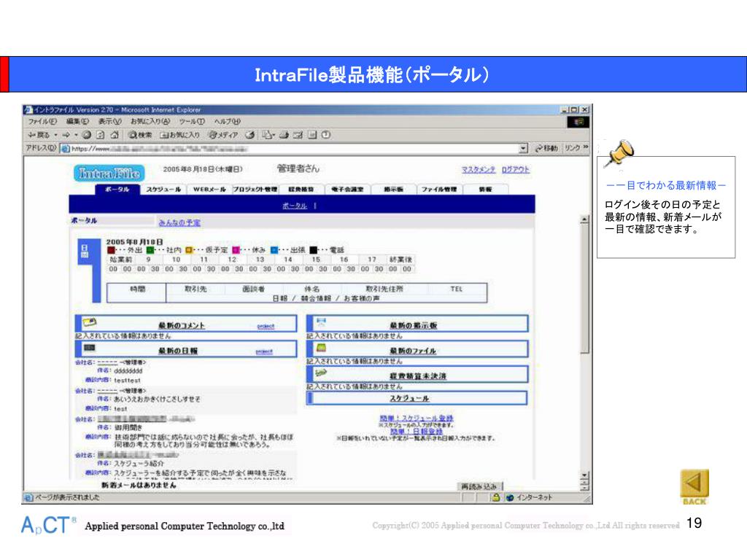Click the マスタメンテ link

tap(479, 169)
